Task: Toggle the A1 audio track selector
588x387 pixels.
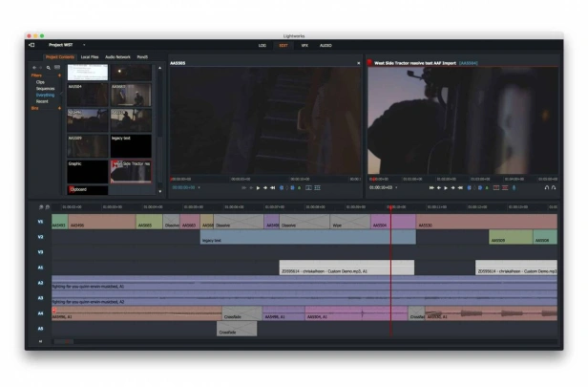Action: [x=40, y=268]
